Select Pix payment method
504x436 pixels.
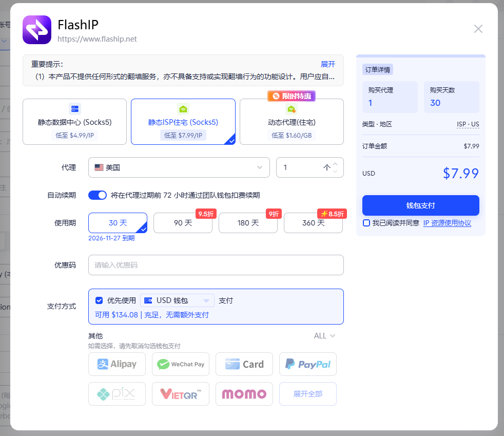[x=117, y=394]
